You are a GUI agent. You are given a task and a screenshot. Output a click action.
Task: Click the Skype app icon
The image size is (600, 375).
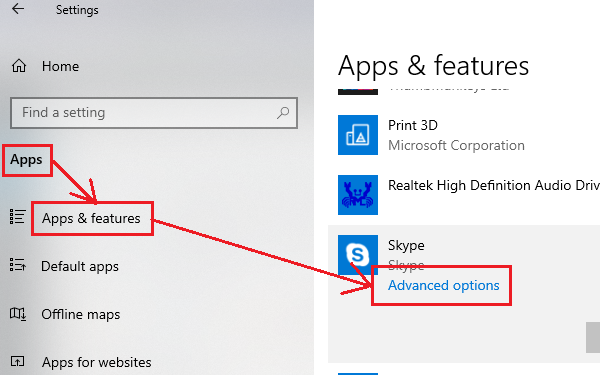(x=358, y=255)
